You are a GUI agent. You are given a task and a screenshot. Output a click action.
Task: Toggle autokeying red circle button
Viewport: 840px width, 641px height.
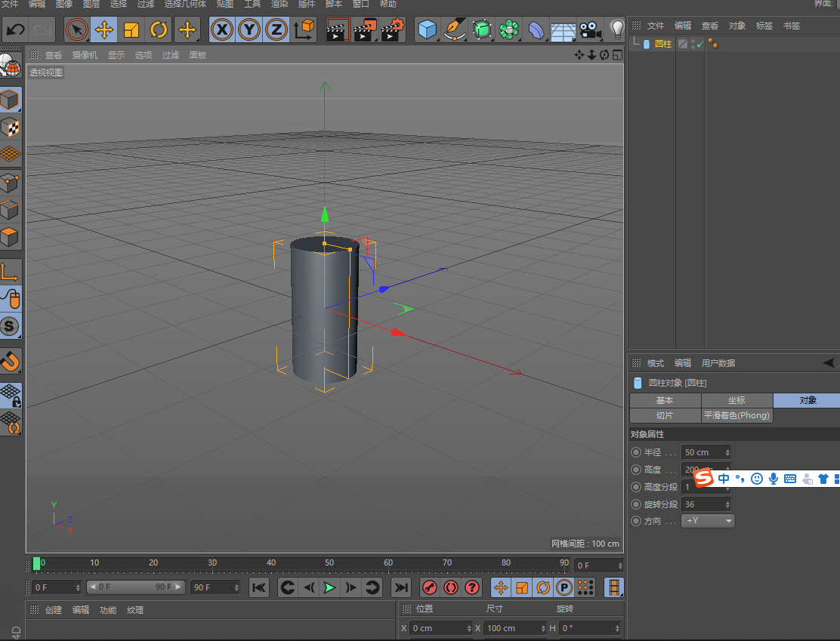[450, 587]
